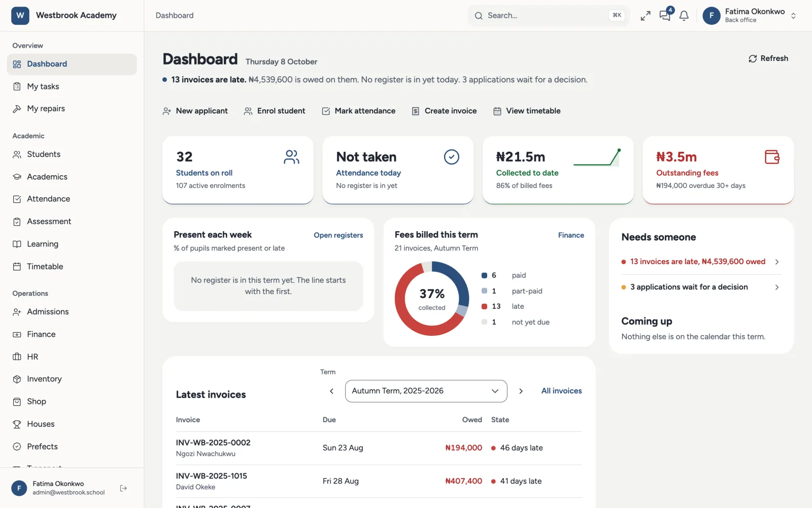Open the All invoices link
Image resolution: width=812 pixels, height=508 pixels.
pos(561,391)
